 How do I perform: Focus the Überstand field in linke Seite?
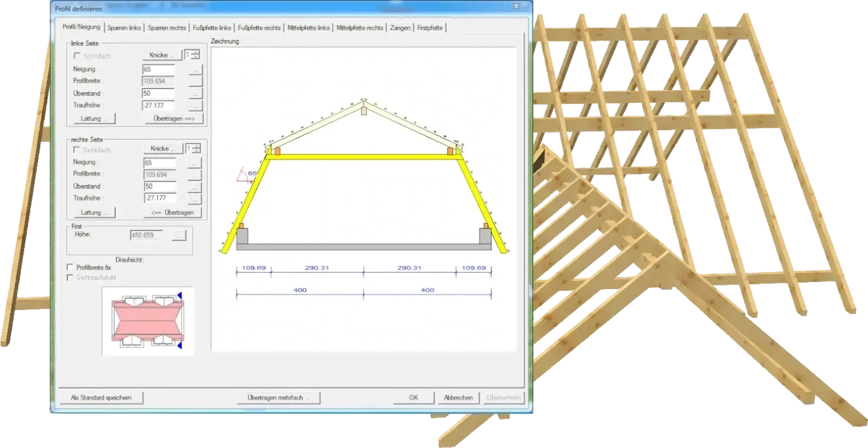tap(158, 94)
